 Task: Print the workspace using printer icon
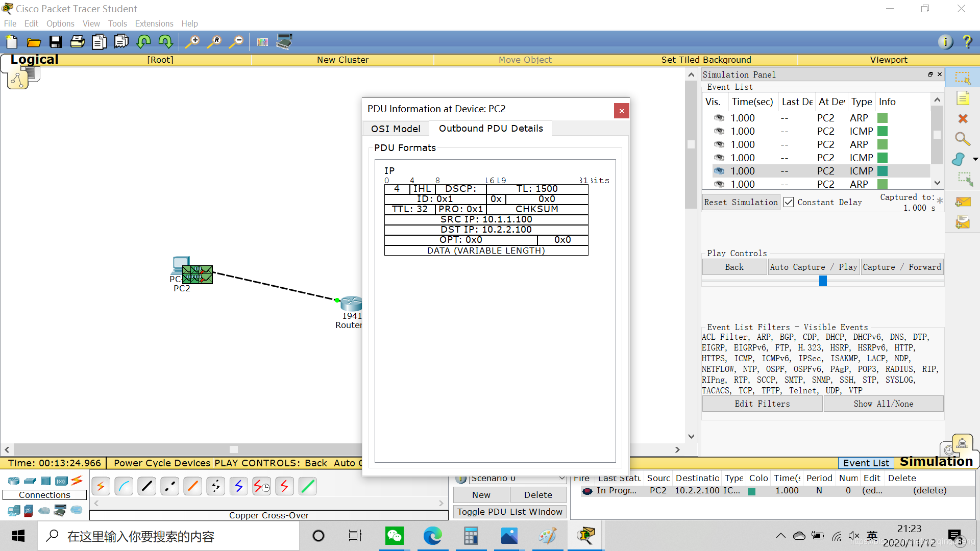click(x=78, y=42)
